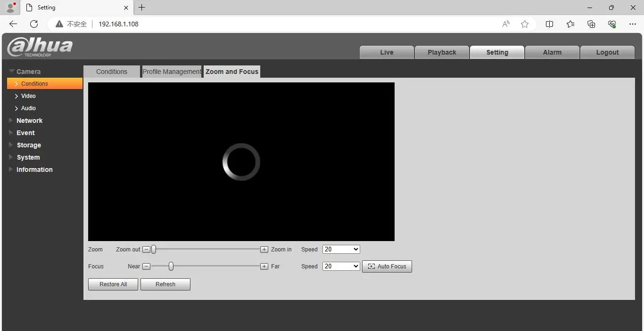Select the Zoom and Focus sub-tab

click(x=232, y=72)
